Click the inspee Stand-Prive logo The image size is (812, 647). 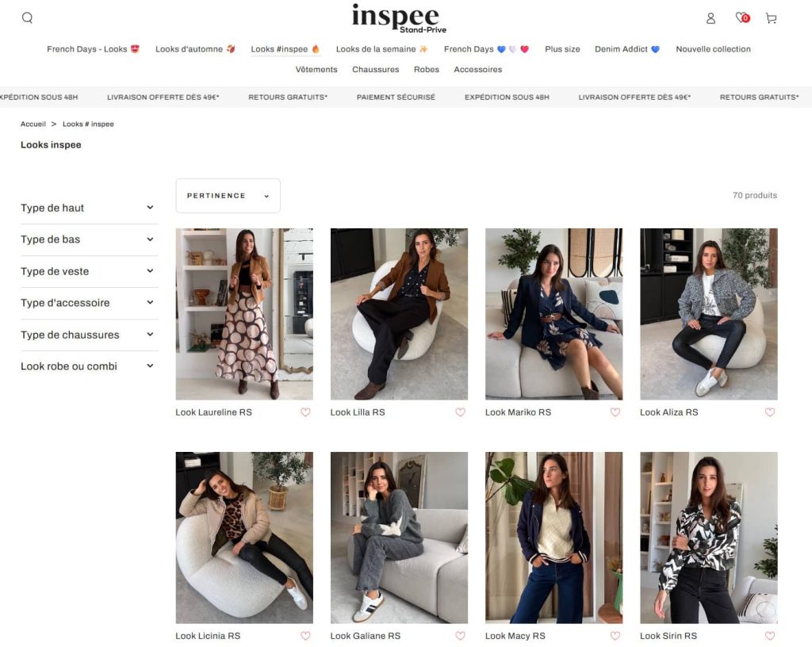tap(399, 18)
